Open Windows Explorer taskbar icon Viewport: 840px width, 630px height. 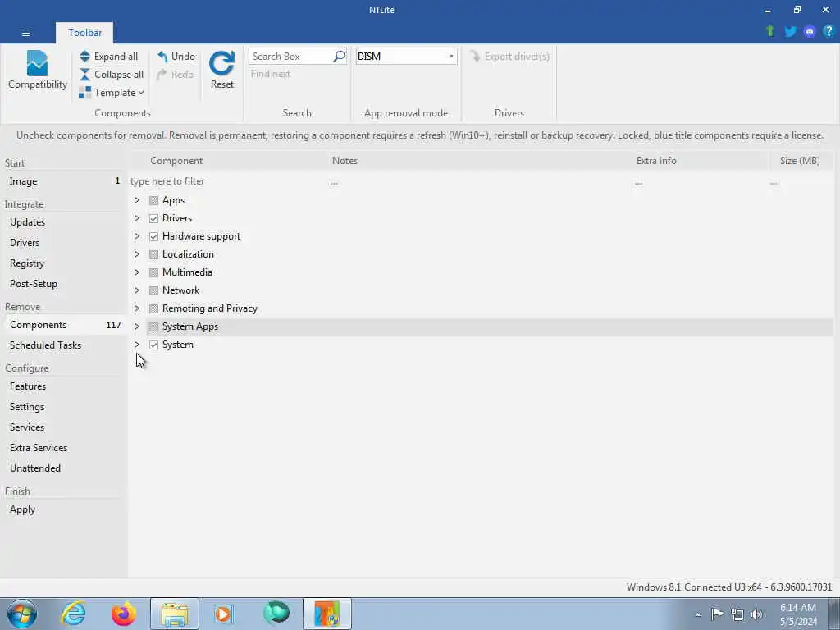(175, 614)
